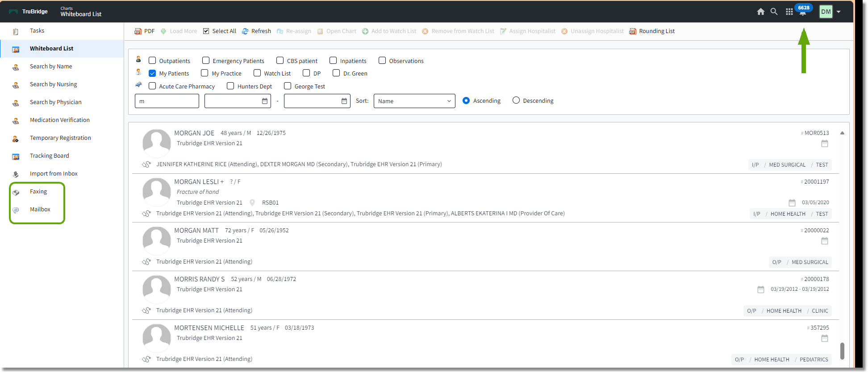The height and width of the screenshot is (373, 868).
Task: Open the Rounding List
Action: [x=652, y=31]
